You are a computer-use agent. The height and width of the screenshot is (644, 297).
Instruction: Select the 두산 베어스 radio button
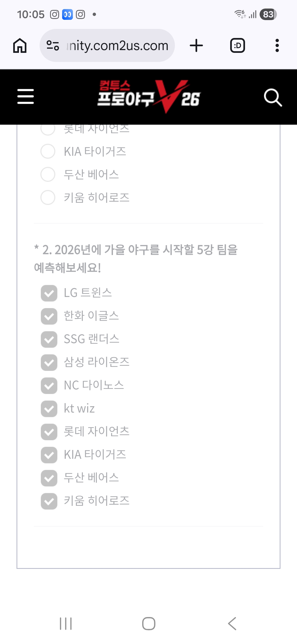pos(48,174)
